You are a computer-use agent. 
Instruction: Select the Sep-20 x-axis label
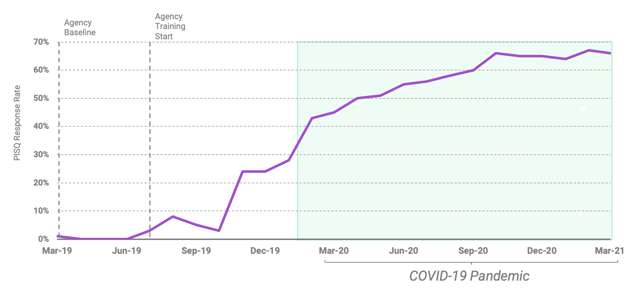coord(473,251)
